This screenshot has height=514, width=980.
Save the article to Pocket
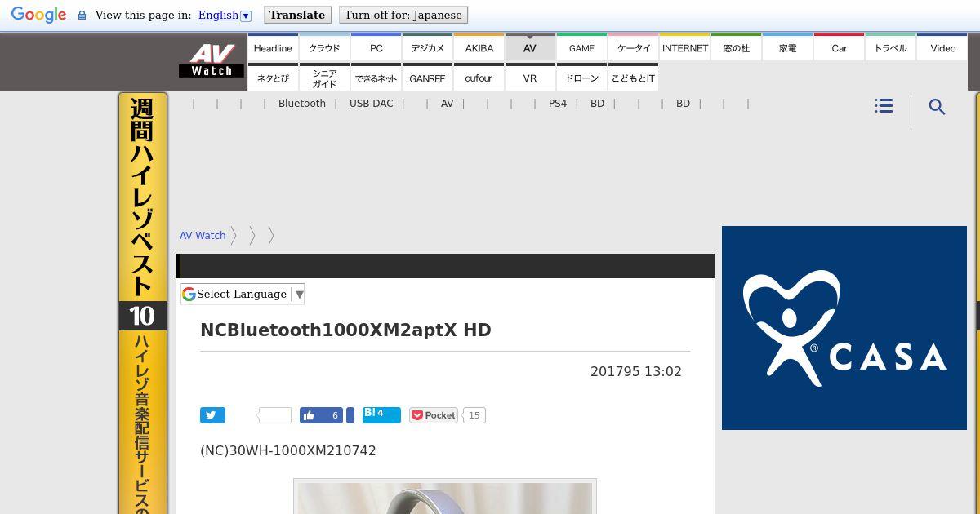[434, 415]
